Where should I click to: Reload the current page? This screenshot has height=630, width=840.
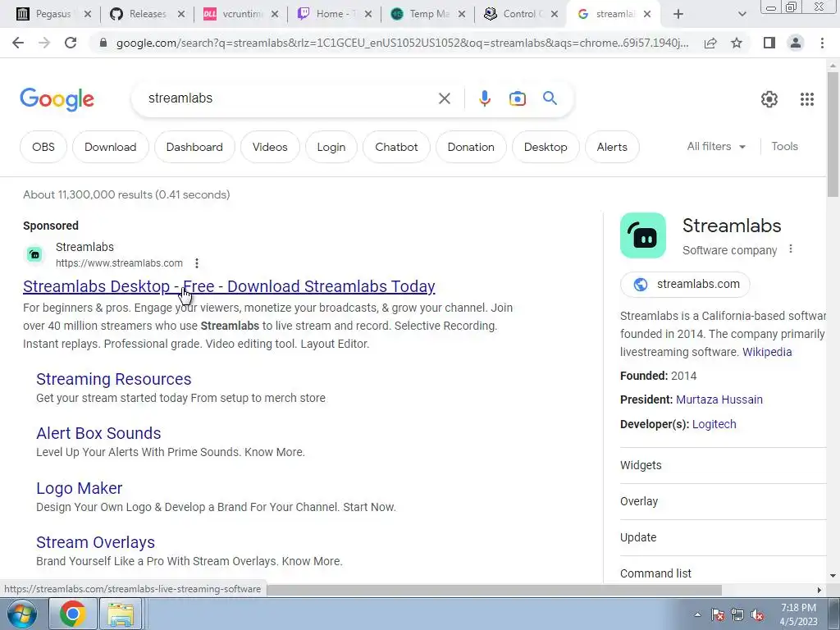(71, 43)
